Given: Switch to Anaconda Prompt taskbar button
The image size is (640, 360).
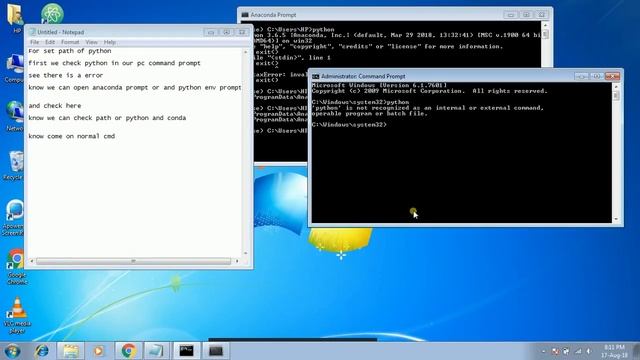Looking at the screenshot, I should tap(216, 351).
